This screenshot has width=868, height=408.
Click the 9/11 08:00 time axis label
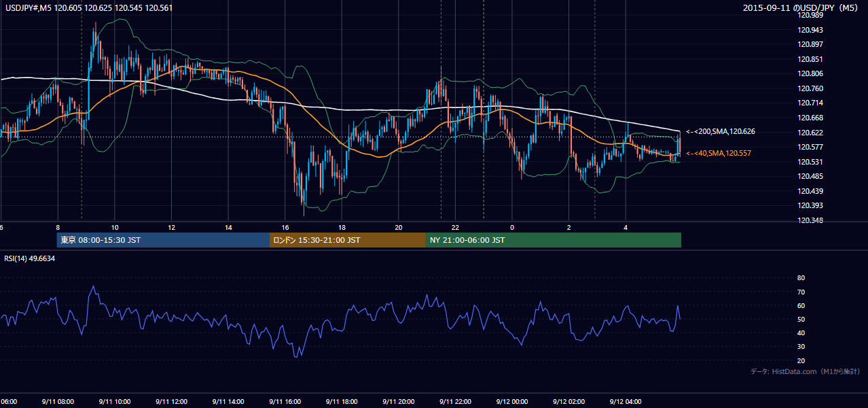pyautogui.click(x=58, y=401)
